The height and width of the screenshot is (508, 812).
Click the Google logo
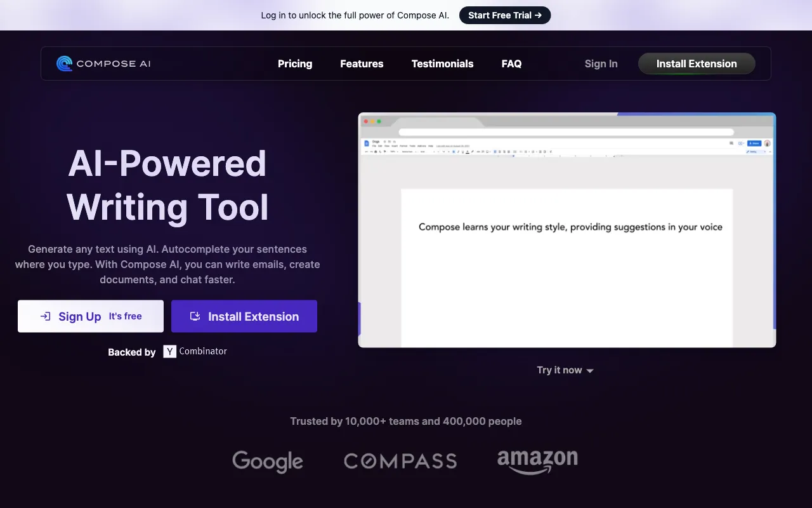[x=268, y=462]
